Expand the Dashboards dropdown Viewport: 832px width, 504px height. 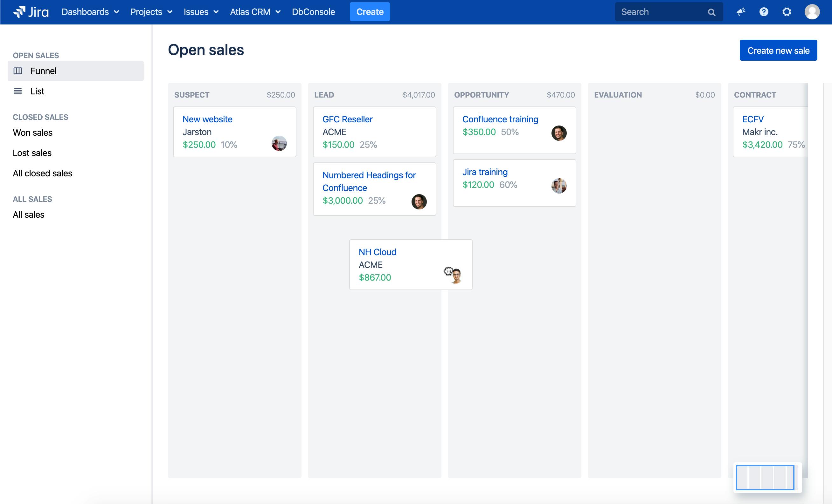point(90,12)
